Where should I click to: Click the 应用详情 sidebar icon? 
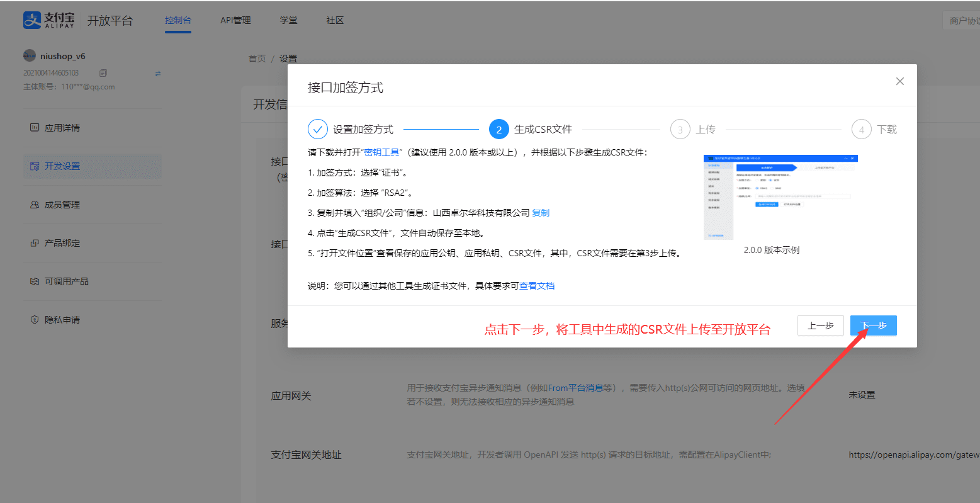tap(35, 128)
